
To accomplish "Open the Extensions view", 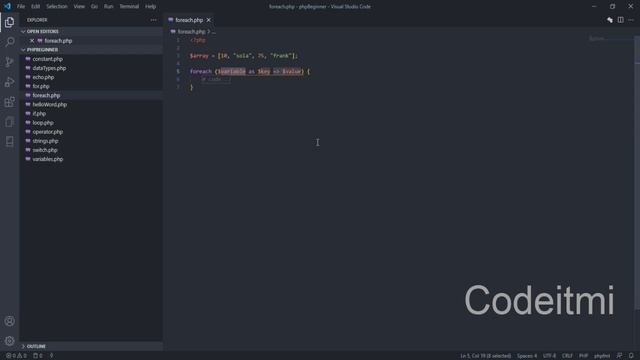I will 9,102.
